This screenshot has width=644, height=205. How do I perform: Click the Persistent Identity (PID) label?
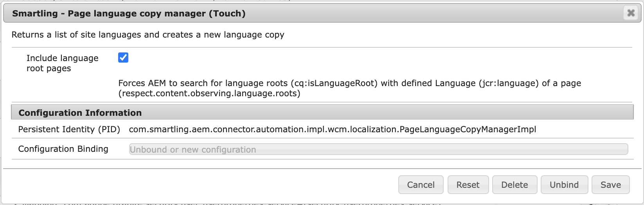point(69,129)
